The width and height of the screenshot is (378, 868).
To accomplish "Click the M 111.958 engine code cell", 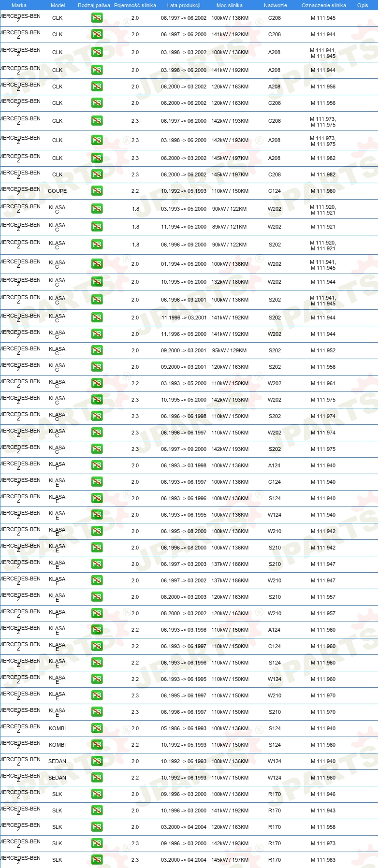I will pos(323,827).
